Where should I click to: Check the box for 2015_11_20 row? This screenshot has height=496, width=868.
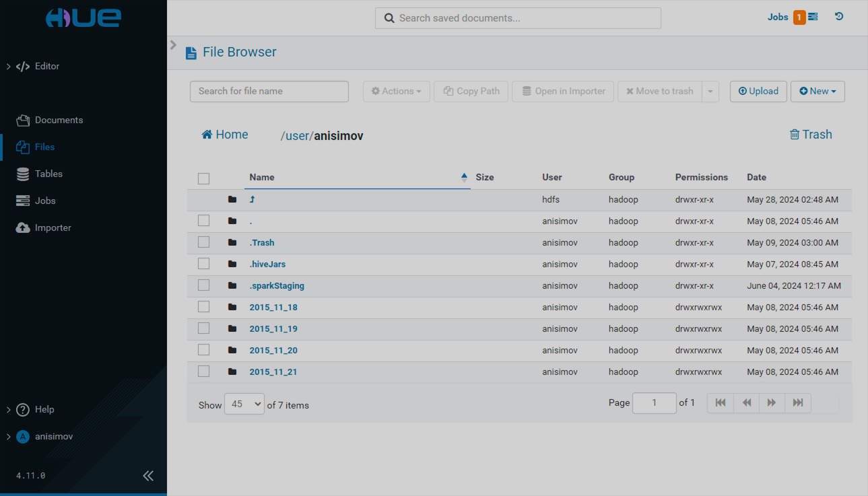point(204,350)
